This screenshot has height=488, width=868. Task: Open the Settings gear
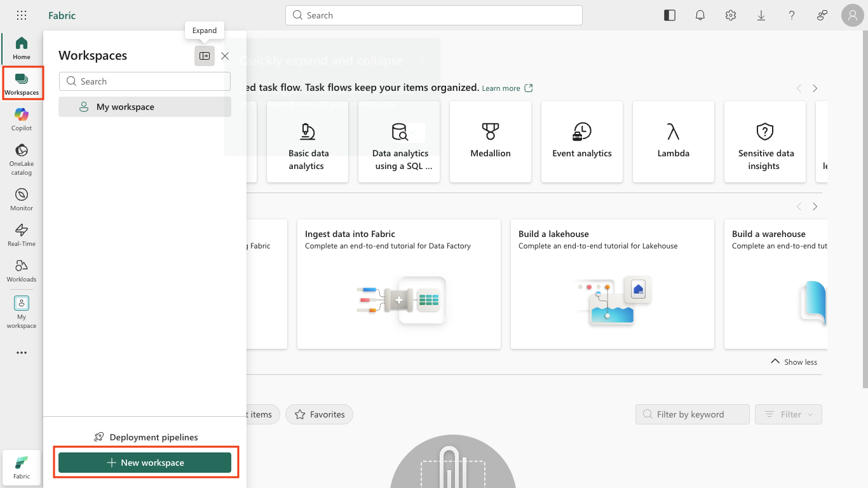731,15
